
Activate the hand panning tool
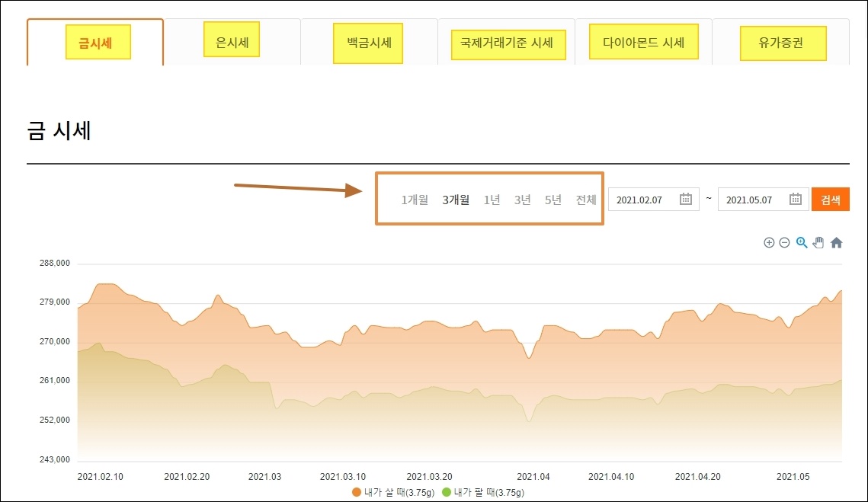tap(818, 242)
